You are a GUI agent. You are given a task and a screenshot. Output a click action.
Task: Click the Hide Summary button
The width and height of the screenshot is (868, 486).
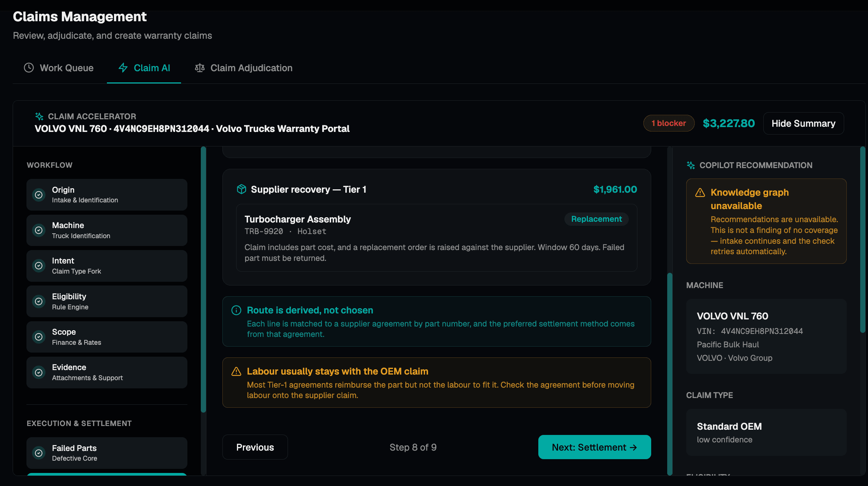pyautogui.click(x=803, y=123)
